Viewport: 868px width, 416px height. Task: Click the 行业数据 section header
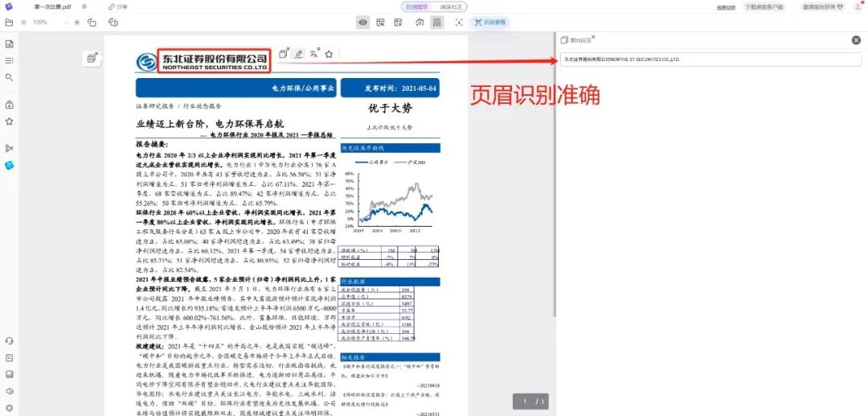[x=391, y=282]
